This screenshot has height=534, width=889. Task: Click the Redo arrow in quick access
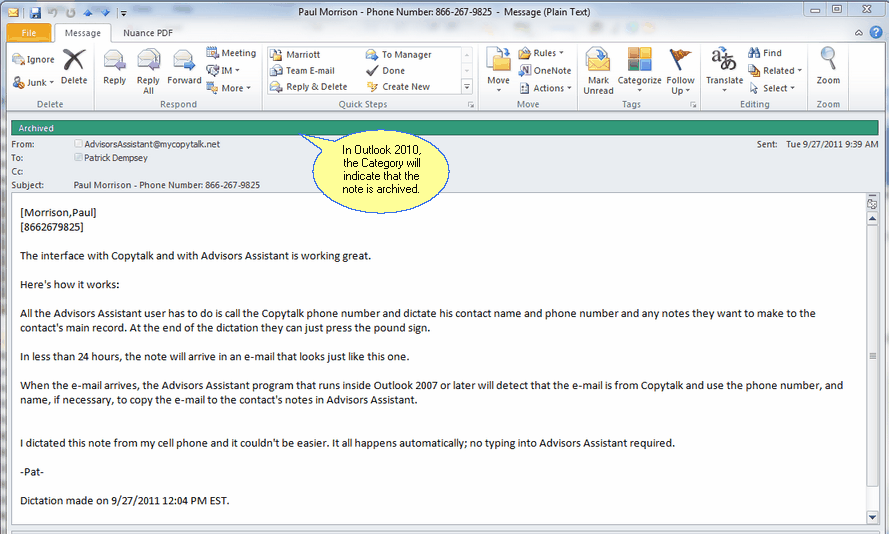click(x=70, y=12)
